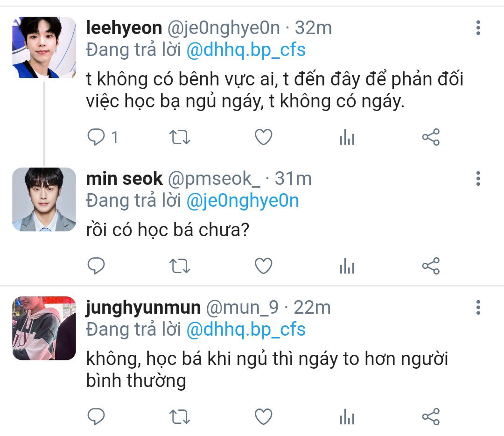Open leehyeon's profile picture
The width and height of the screenshot is (504, 436).
pos(44,47)
